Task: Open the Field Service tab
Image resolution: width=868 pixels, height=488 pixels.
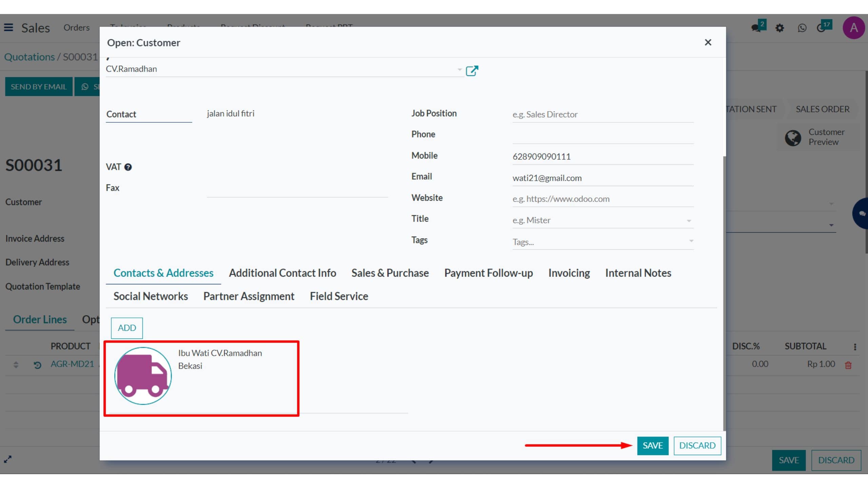Action: (x=339, y=296)
